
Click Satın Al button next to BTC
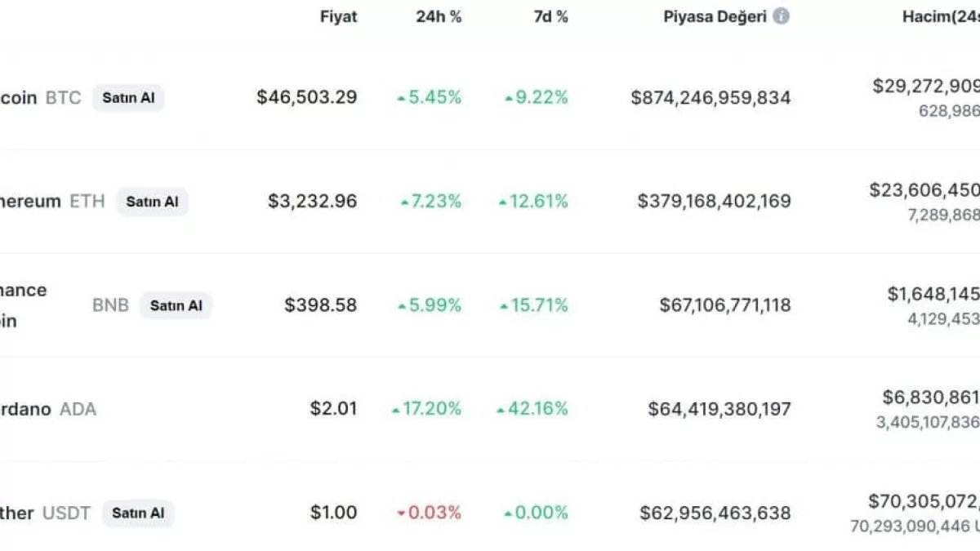(128, 98)
